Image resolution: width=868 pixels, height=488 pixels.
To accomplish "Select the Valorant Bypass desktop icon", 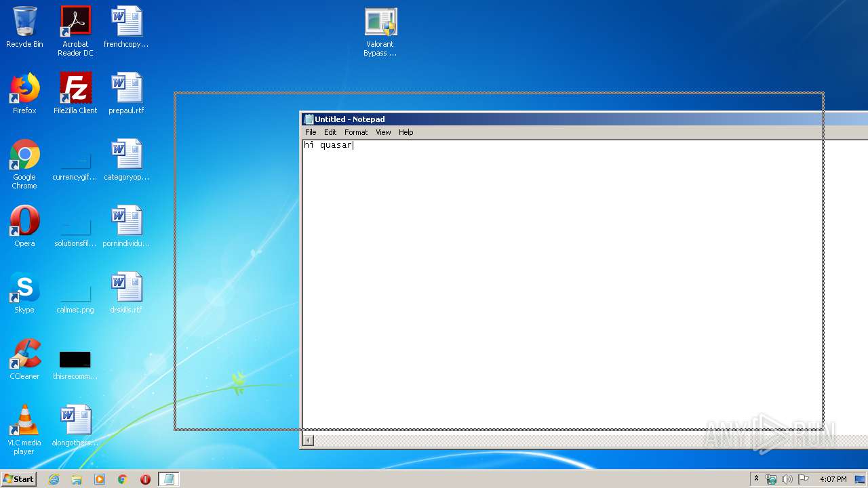I will click(x=380, y=32).
